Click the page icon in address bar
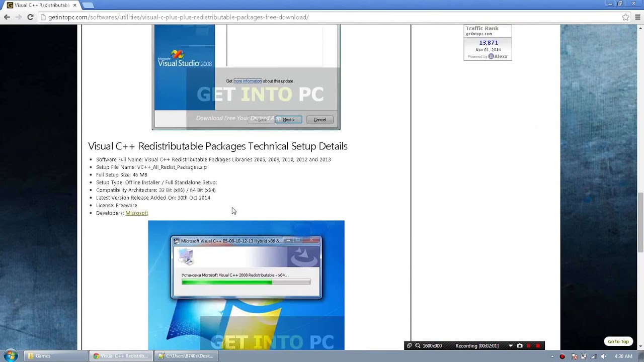Screen dimensions: 644x362 (43, 17)
